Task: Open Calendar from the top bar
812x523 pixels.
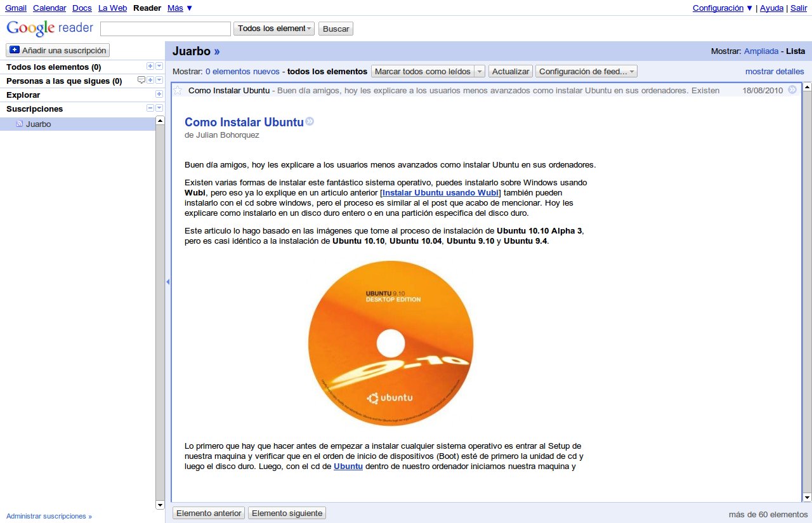Action: point(49,8)
